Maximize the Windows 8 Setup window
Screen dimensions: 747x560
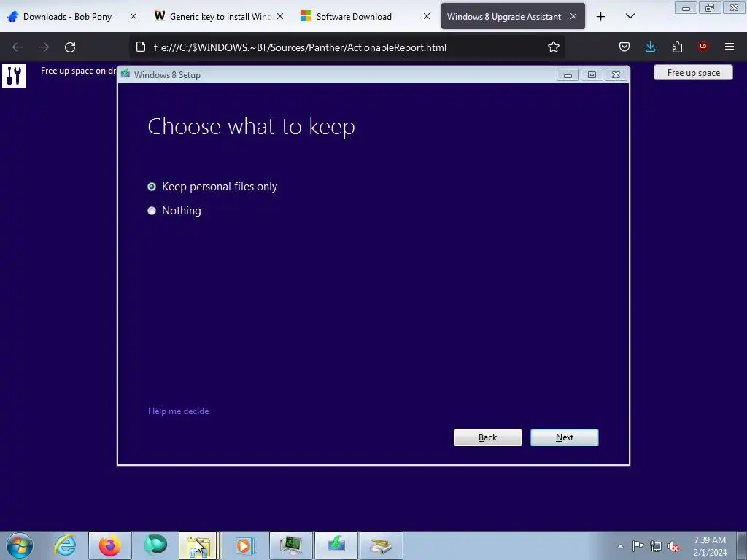coord(592,75)
